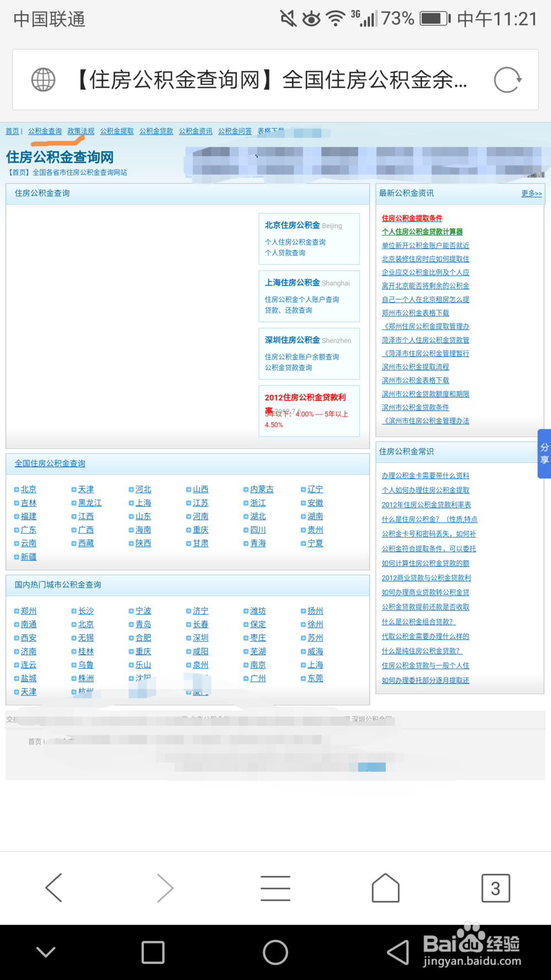Select 长沙 in hot cities list
The image size is (551, 980).
tap(86, 611)
